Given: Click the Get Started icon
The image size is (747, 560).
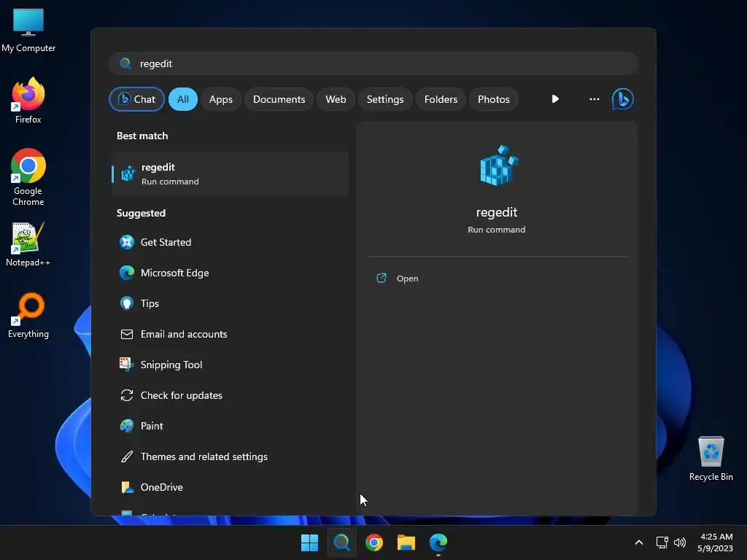Looking at the screenshot, I should (127, 242).
